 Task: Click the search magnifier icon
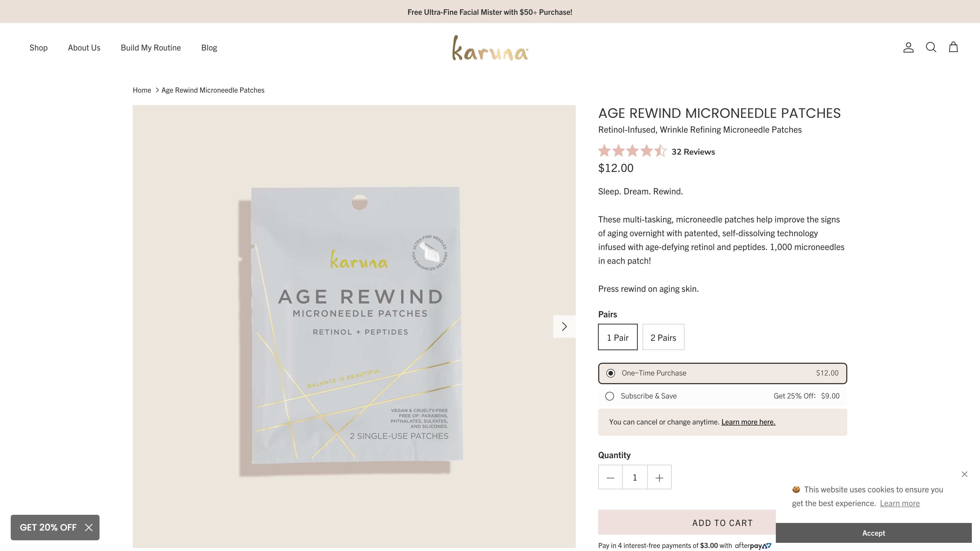[x=930, y=47]
